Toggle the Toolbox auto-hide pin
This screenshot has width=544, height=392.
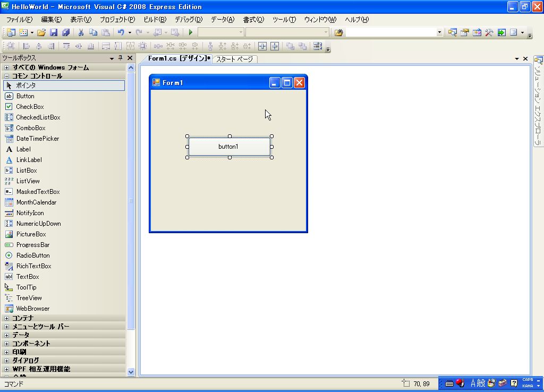121,58
